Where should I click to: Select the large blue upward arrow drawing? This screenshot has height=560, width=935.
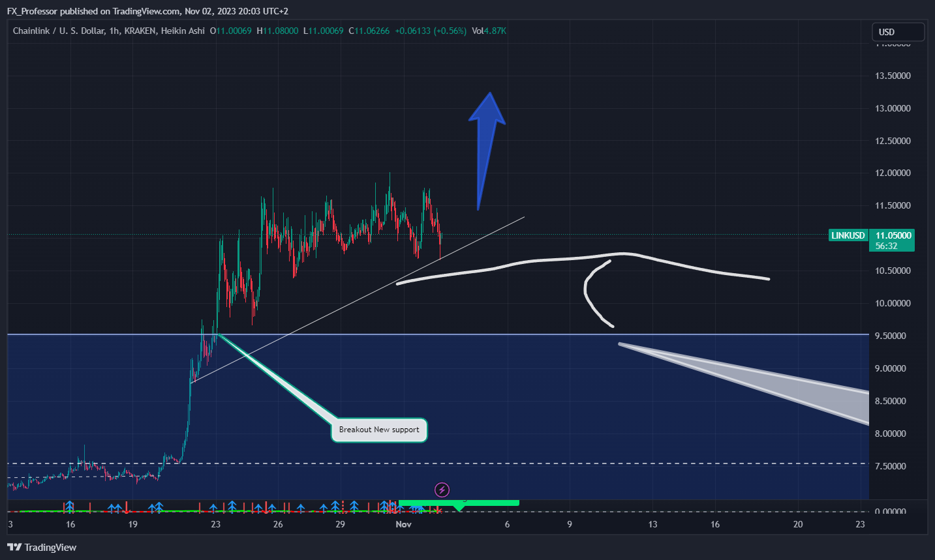pos(487,151)
